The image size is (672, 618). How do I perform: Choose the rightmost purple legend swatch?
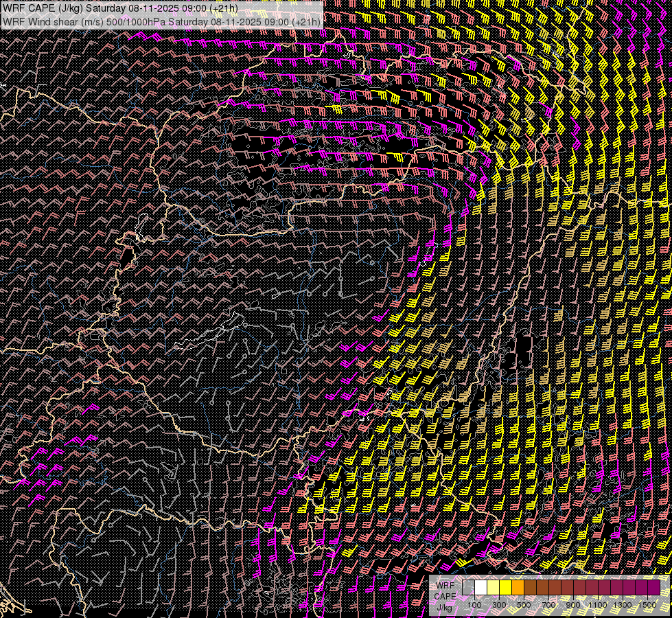[x=654, y=588]
